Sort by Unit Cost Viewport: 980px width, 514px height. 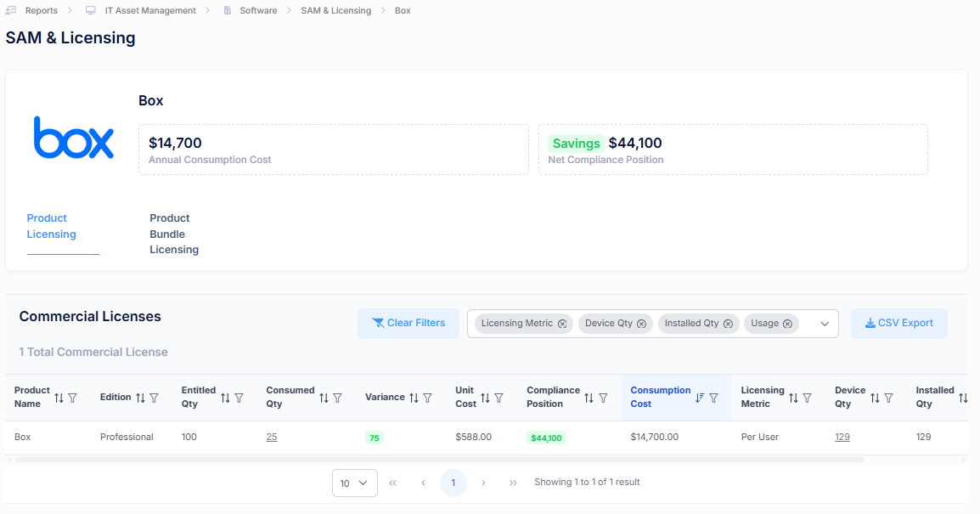click(485, 398)
